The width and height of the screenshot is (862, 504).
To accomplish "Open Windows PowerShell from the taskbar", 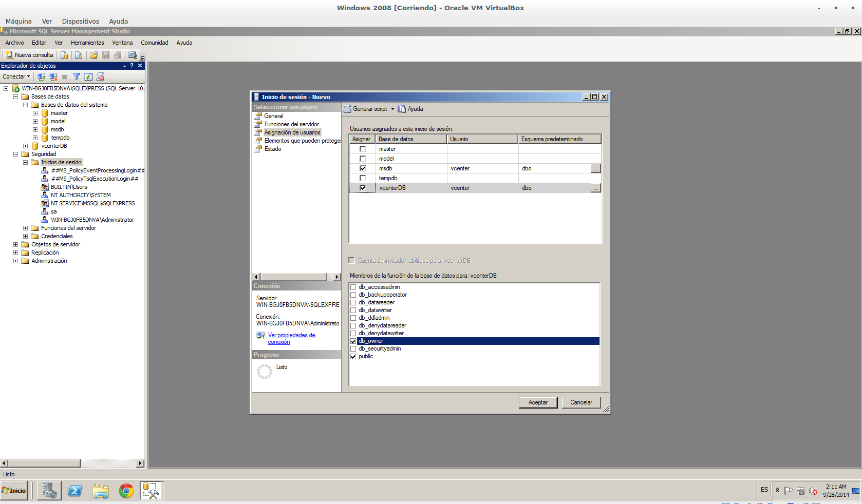I will (75, 491).
